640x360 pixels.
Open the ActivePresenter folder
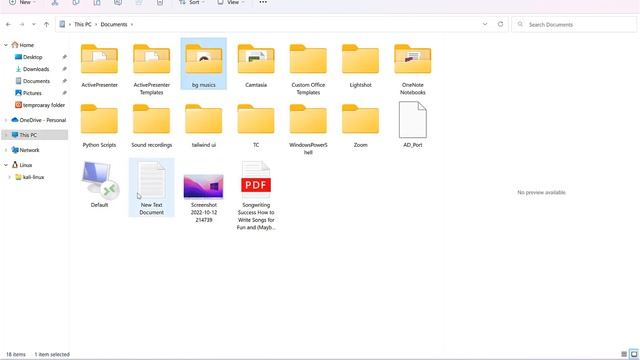click(x=99, y=66)
